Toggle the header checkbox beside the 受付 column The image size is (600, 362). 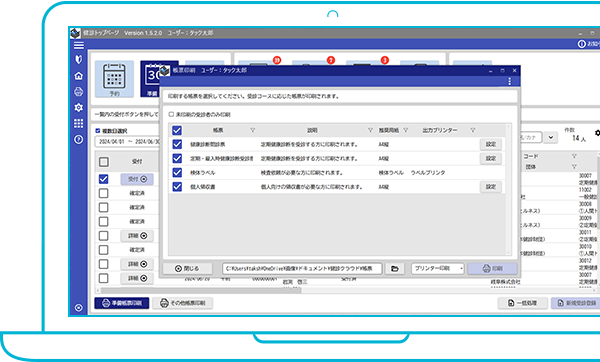click(104, 162)
